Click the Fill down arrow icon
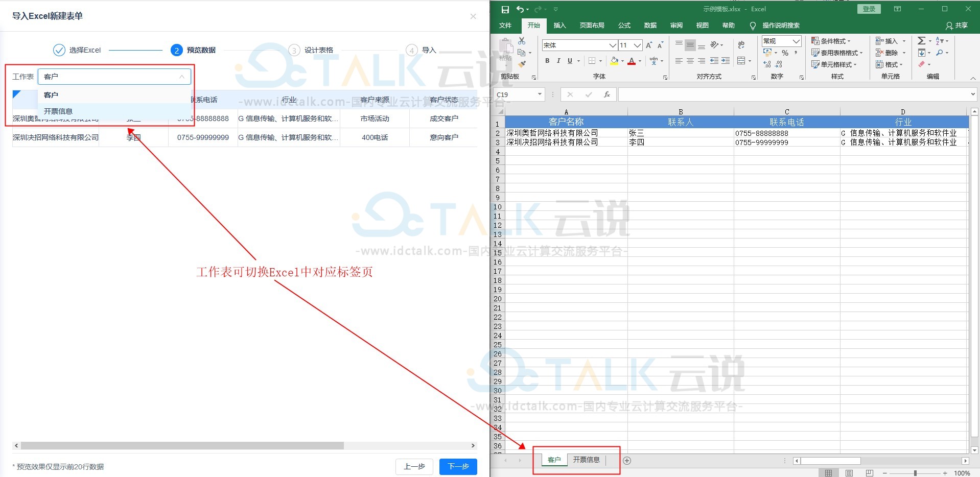980x477 pixels. pos(921,53)
